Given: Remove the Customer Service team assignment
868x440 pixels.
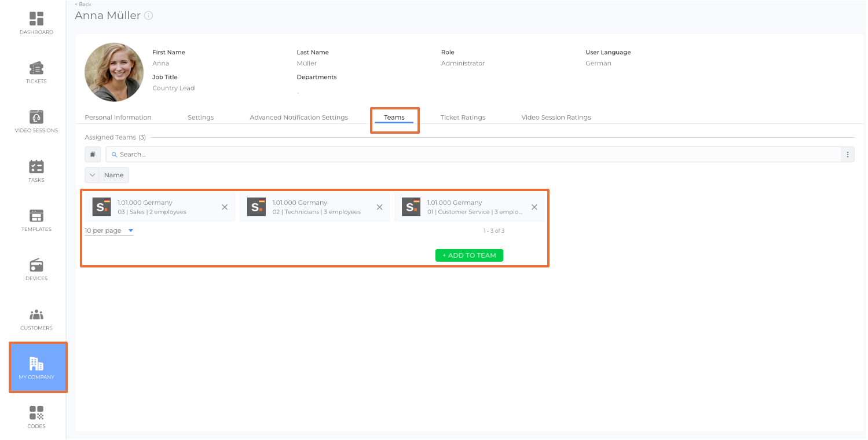Looking at the screenshot, I should point(534,207).
